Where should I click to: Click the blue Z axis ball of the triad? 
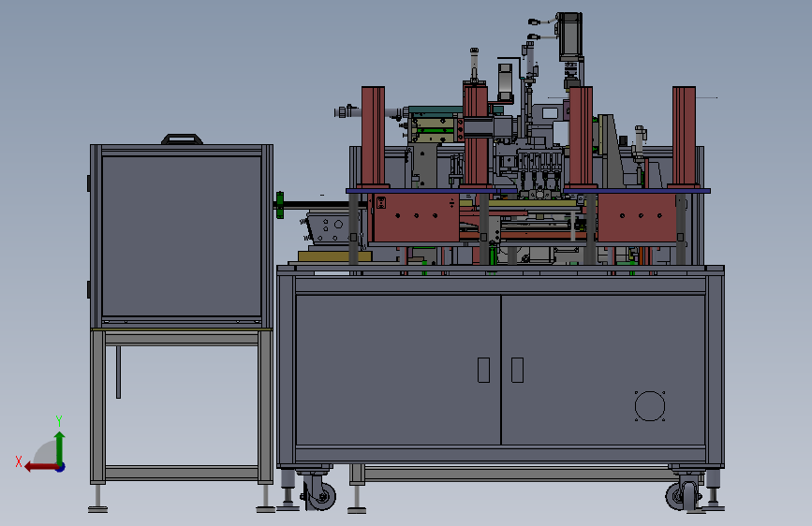tap(61, 467)
